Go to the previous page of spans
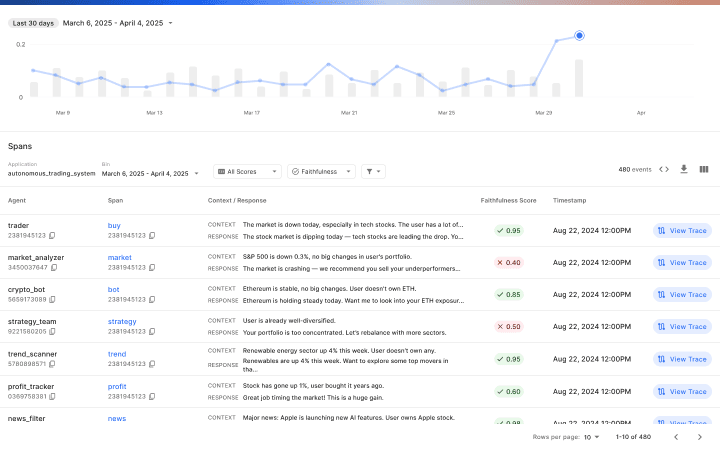The height and width of the screenshot is (450, 720). (676, 437)
